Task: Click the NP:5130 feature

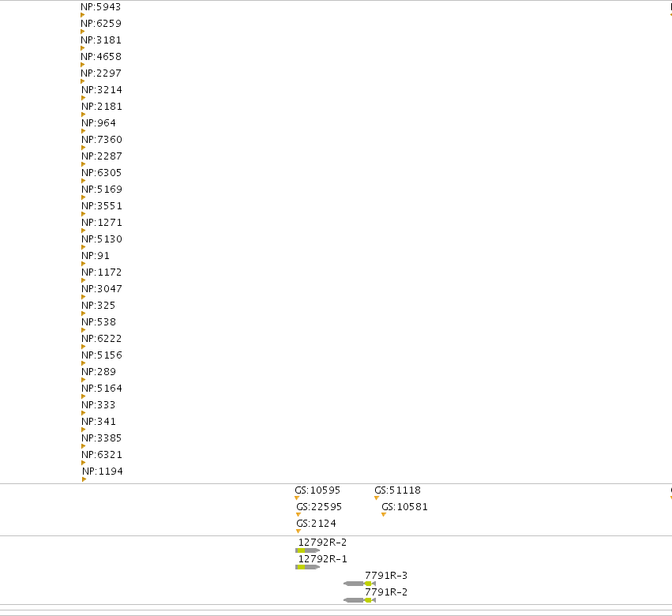Action: pos(102,239)
